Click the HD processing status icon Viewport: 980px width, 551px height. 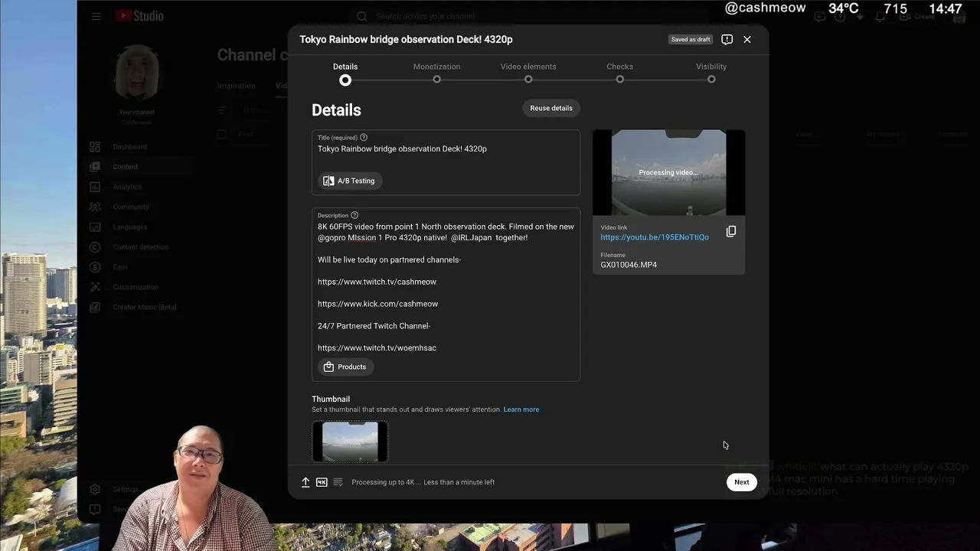(322, 482)
